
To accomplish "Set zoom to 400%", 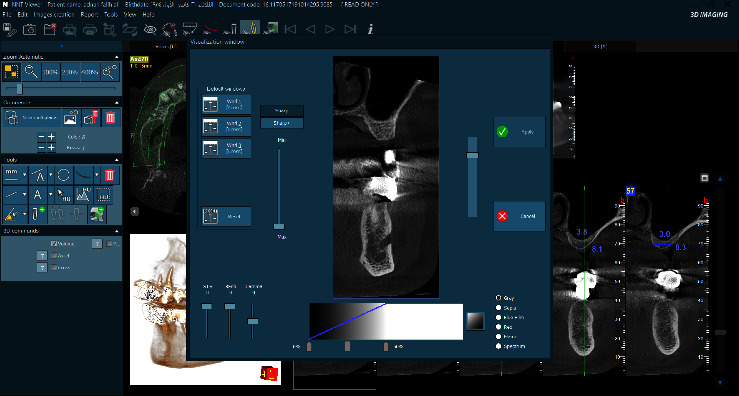I will pos(90,72).
